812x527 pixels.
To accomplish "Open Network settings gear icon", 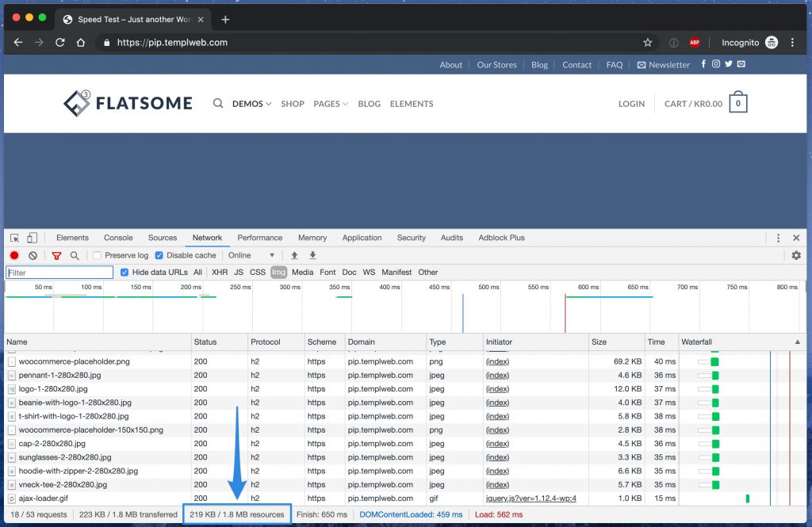I will (796, 255).
